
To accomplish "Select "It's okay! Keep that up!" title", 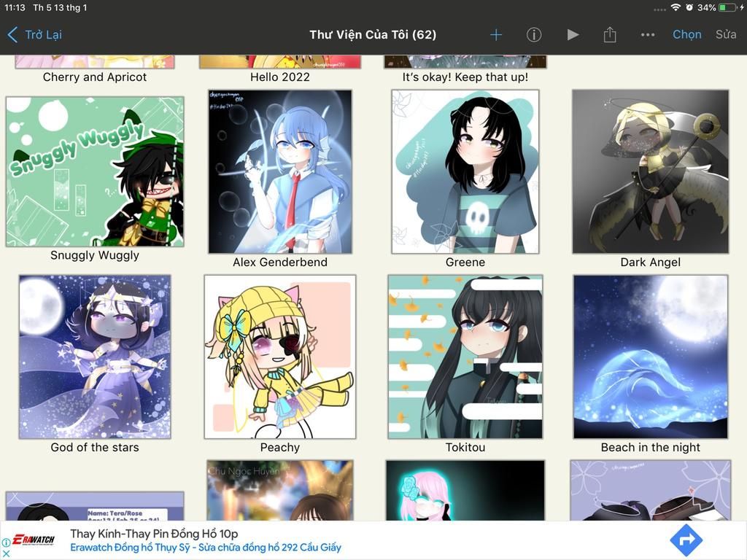I will (x=465, y=77).
